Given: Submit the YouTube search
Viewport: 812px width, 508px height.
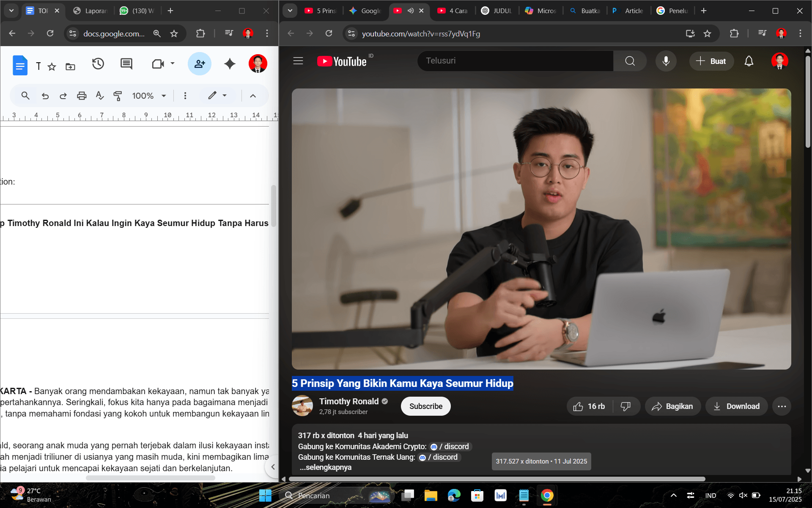Looking at the screenshot, I should [x=630, y=61].
